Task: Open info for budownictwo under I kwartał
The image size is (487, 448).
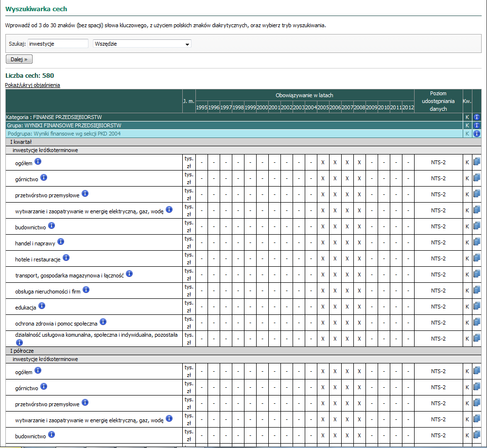Action: pyautogui.click(x=52, y=226)
